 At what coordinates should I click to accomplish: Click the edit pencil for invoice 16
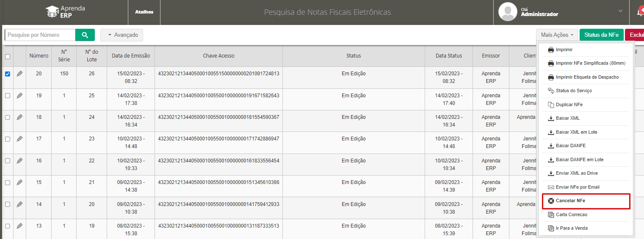pos(19,161)
